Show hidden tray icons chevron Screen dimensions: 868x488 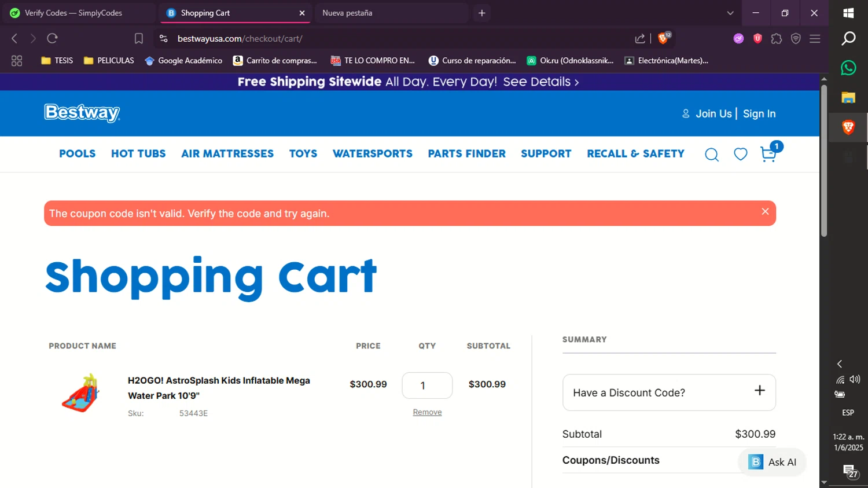pos(840,364)
